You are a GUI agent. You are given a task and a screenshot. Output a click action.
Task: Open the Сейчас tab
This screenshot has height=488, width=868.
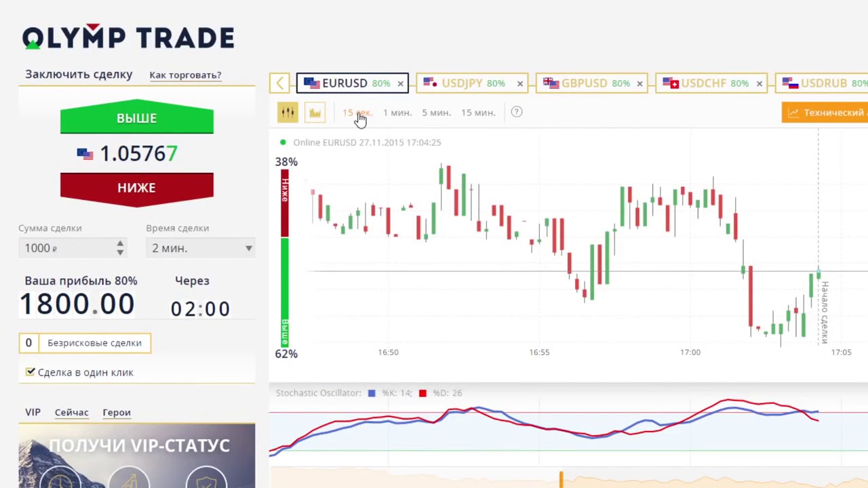pyautogui.click(x=71, y=412)
